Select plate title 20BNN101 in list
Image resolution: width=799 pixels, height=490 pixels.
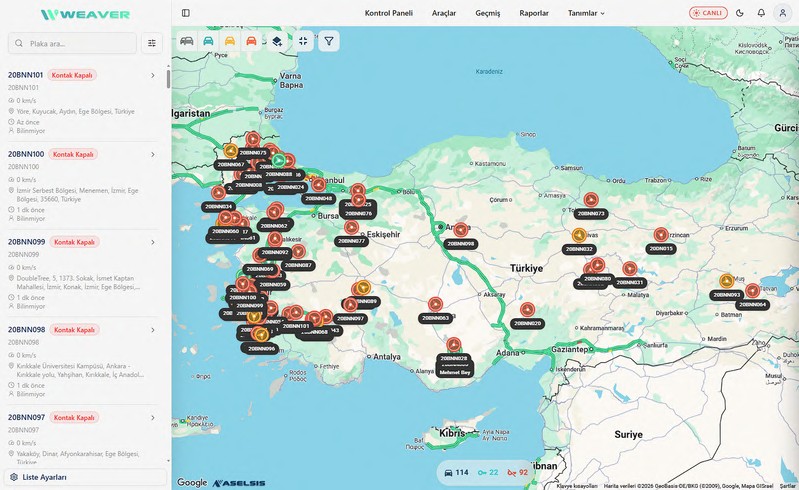click(x=25, y=75)
